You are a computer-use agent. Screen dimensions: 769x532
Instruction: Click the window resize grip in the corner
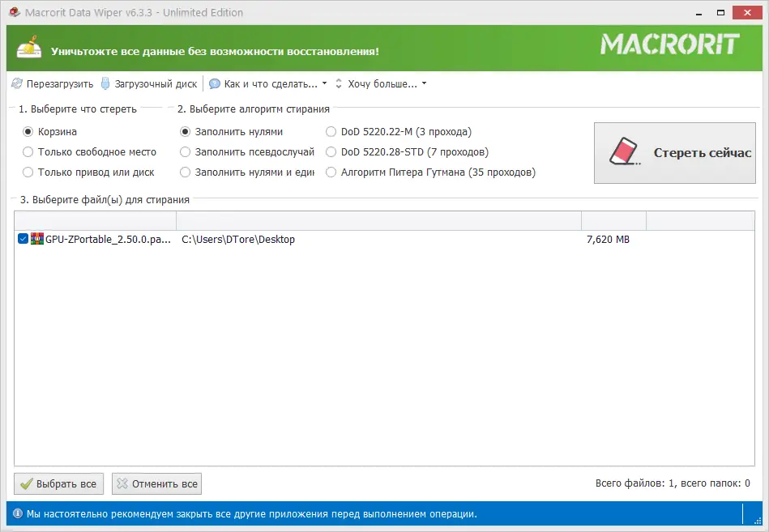coord(758,521)
